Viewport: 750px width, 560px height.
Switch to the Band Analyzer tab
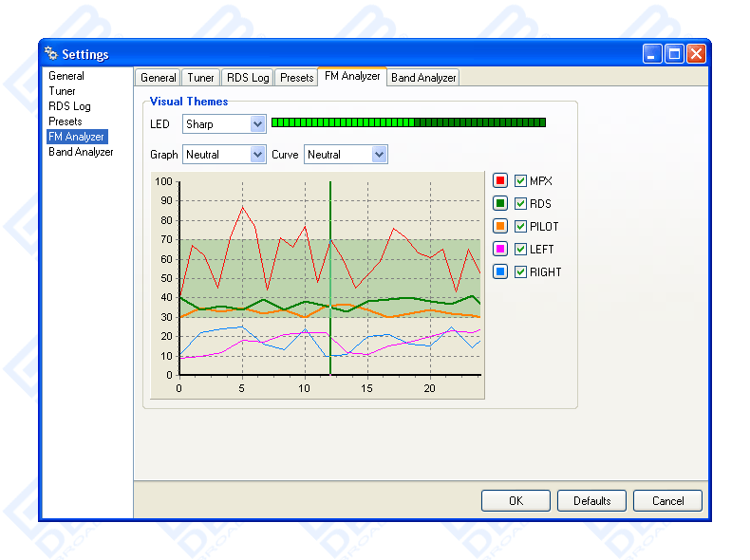pos(423,78)
